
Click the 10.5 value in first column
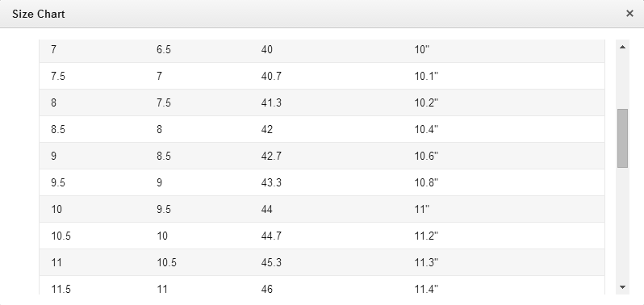[x=61, y=236]
